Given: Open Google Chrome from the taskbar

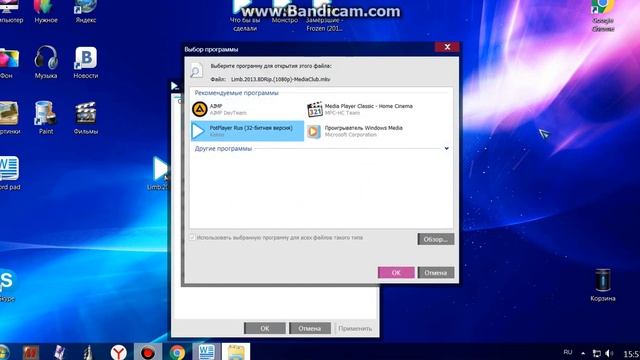Looking at the screenshot, I should (177, 352).
